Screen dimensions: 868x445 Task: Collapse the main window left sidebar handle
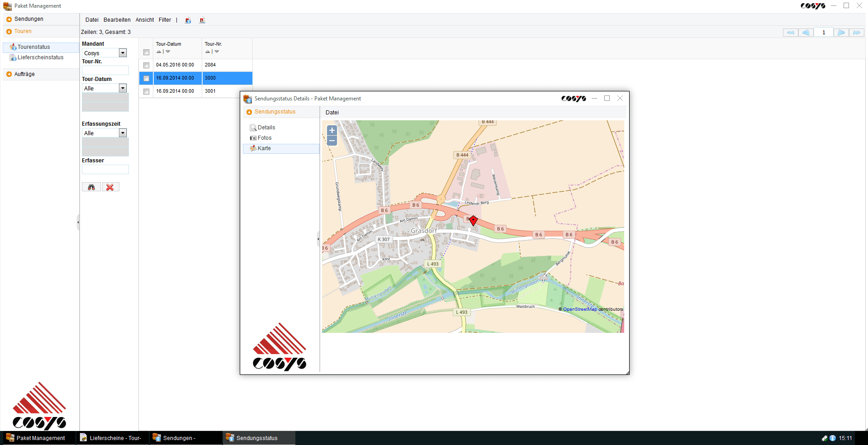78,222
